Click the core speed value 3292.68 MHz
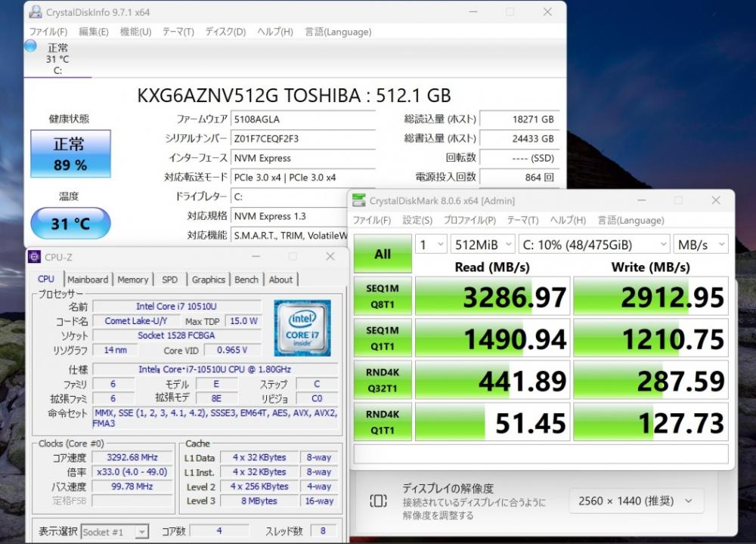The height and width of the screenshot is (544, 756). click(132, 457)
